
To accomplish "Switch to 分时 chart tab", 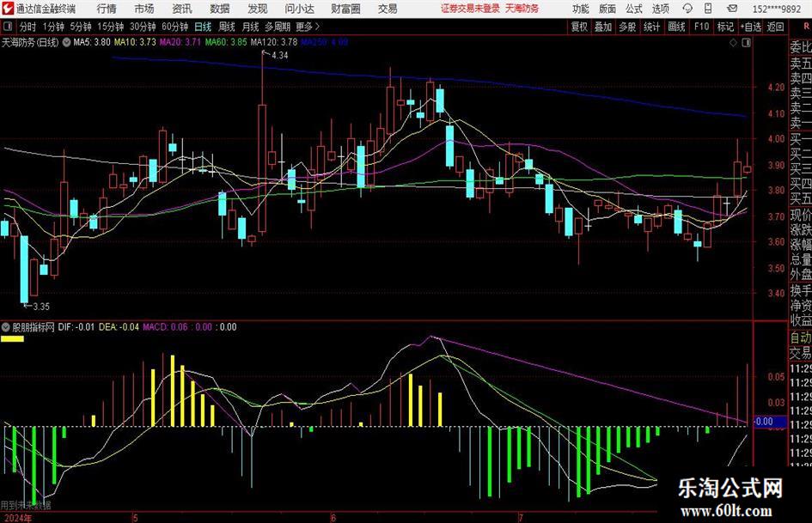I will pyautogui.click(x=27, y=27).
